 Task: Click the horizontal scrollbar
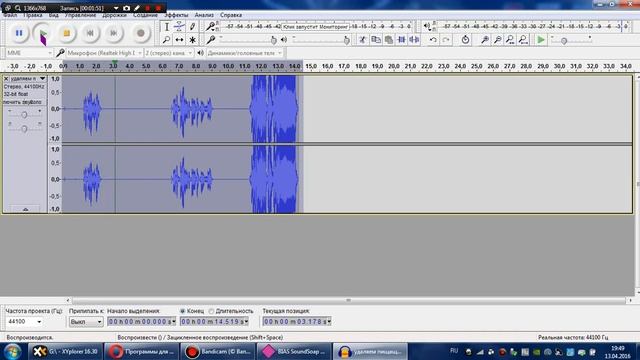click(349, 300)
